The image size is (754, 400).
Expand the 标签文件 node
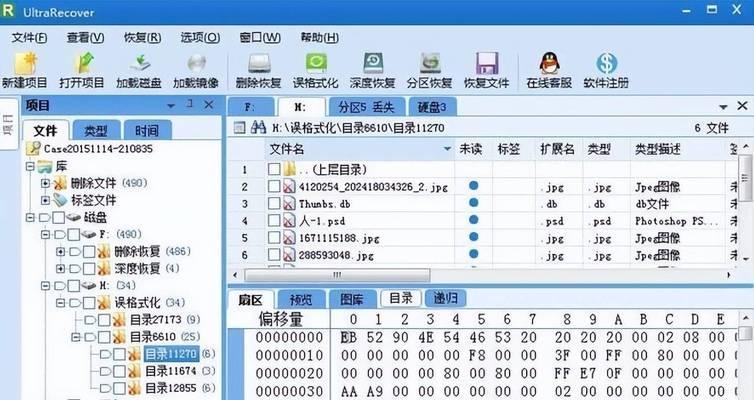(x=45, y=200)
